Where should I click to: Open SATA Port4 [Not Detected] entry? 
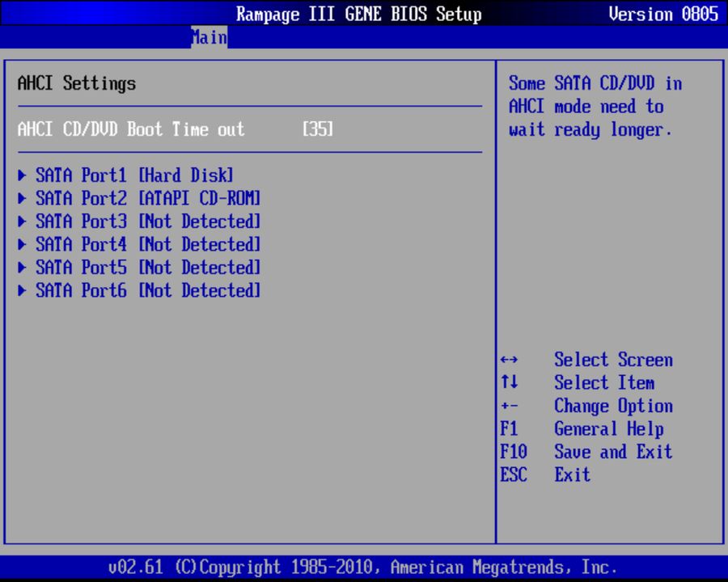coord(148,245)
